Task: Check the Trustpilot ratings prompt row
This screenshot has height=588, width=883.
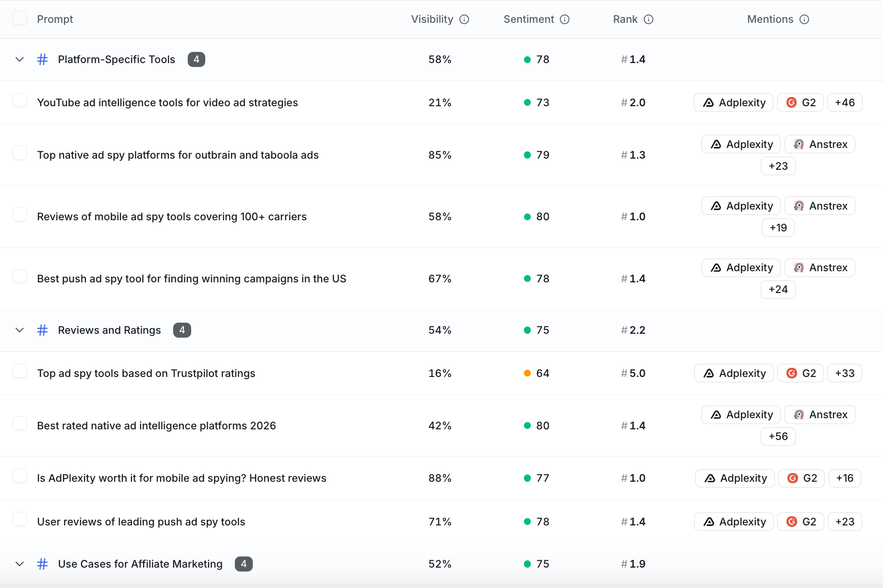Action: (x=19, y=371)
